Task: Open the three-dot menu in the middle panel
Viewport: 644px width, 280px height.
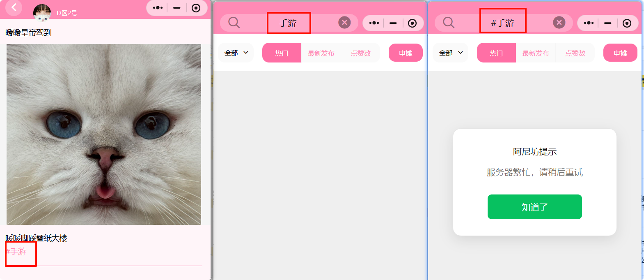Action: [374, 23]
